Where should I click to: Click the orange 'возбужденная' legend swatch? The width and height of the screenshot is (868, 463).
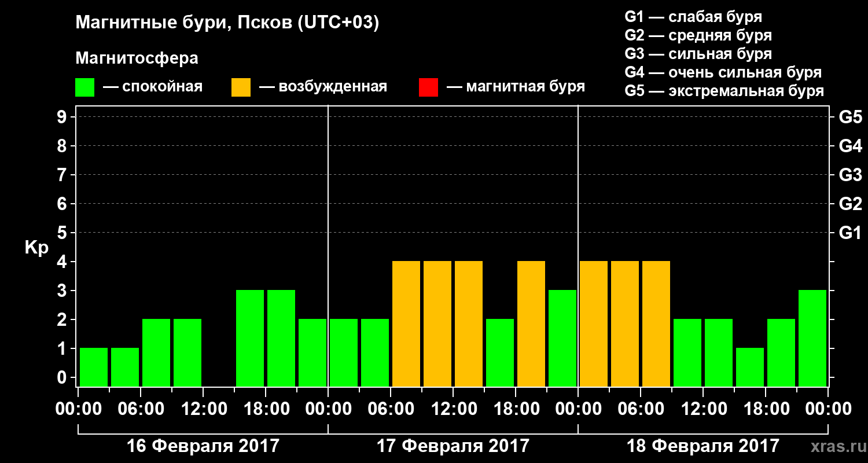pos(241,87)
